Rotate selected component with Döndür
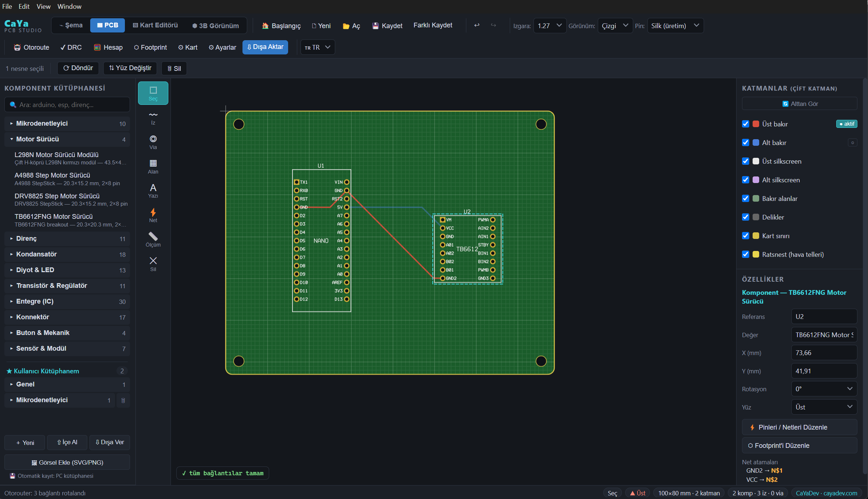Image resolution: width=868 pixels, height=499 pixels. point(78,68)
